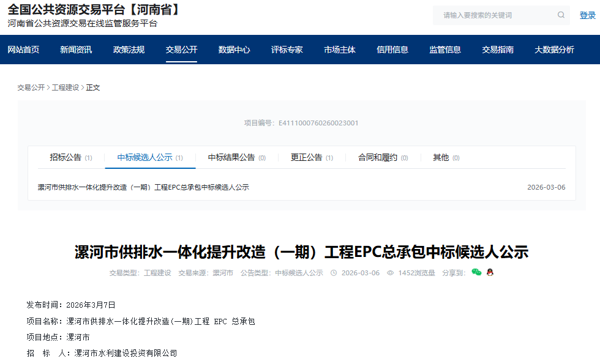The image size is (600, 364).
Task: Click the search magnifier icon
Action: [x=561, y=15]
